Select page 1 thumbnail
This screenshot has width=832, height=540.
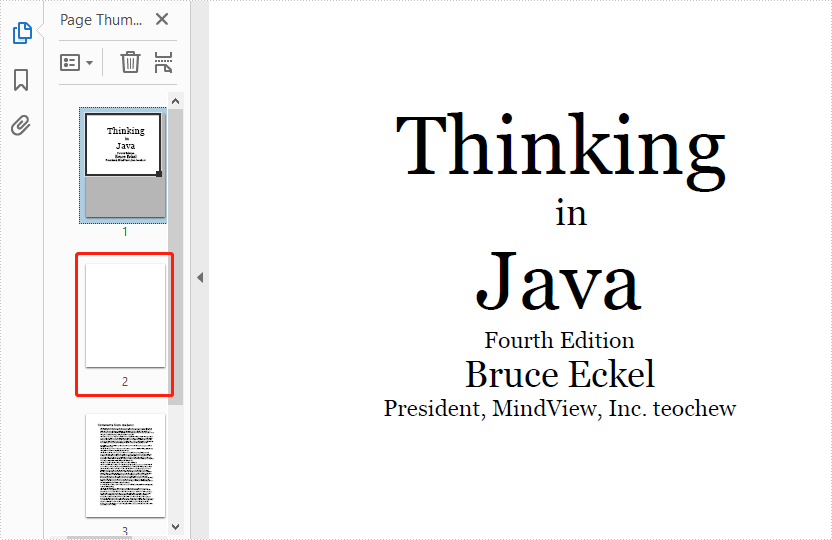pos(123,164)
